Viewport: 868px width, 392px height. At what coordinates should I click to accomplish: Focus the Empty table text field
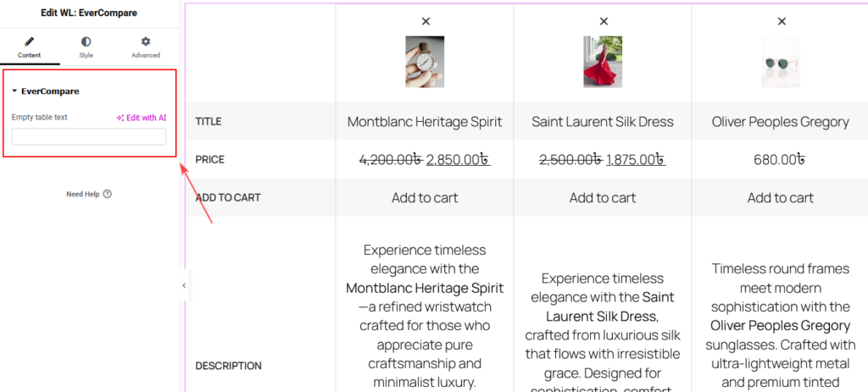pos(88,136)
